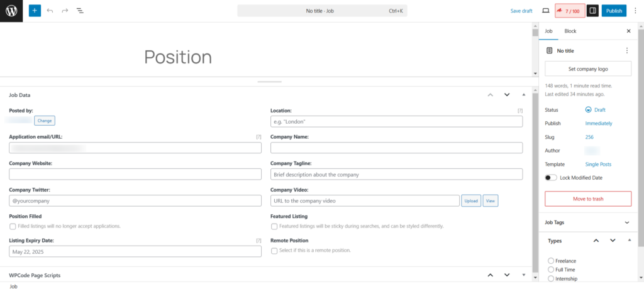
Task: Show help tooltip for the Location field
Action: click(x=520, y=111)
